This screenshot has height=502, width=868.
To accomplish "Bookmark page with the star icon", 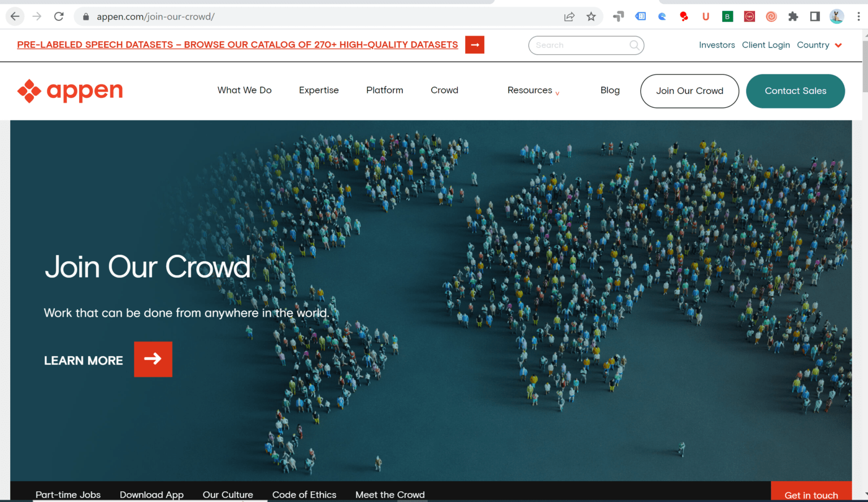I will 591,16.
